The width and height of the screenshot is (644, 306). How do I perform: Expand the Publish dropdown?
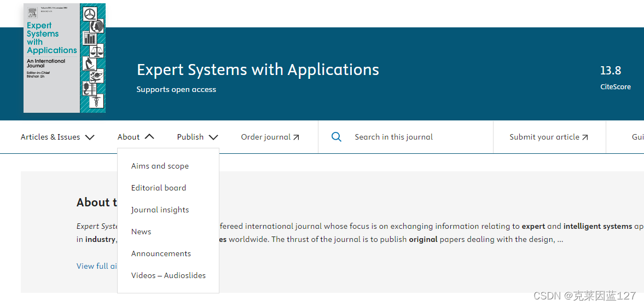tap(198, 137)
